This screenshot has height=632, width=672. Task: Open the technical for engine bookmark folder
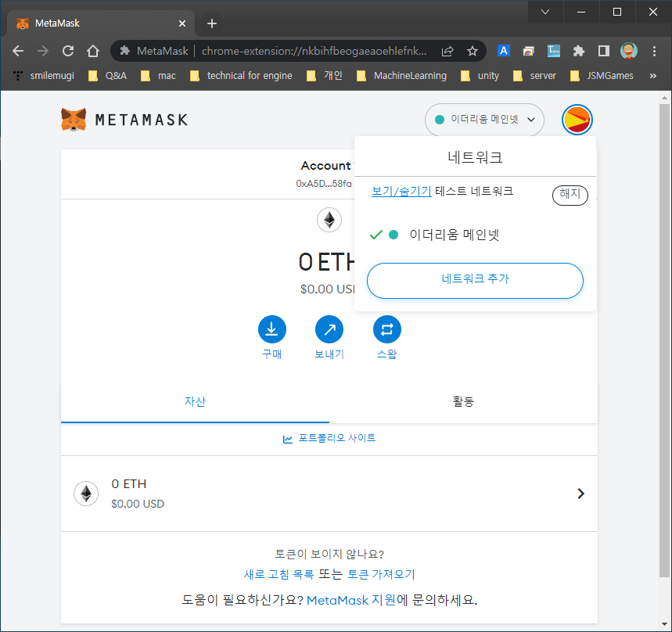pos(241,75)
